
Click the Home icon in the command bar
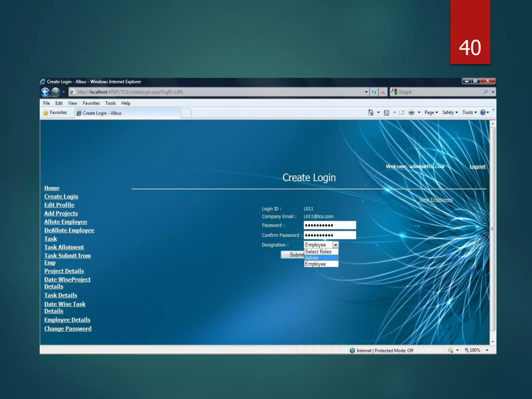[371, 112]
